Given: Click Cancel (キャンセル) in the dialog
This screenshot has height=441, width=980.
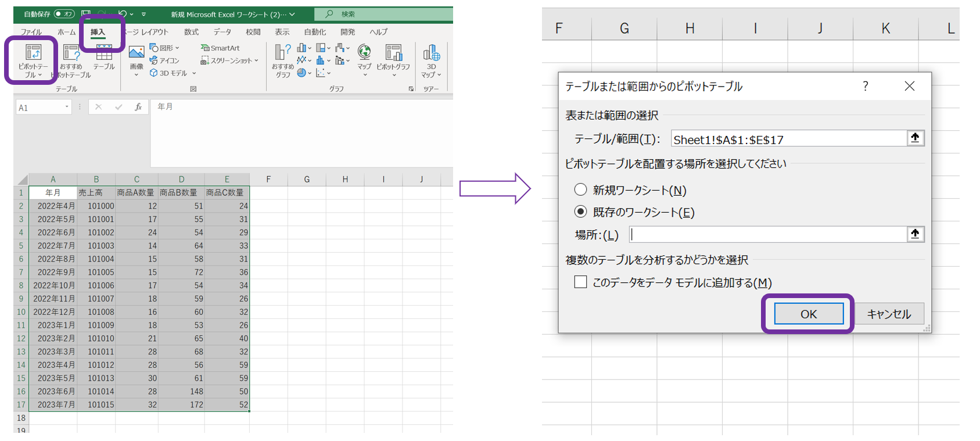Looking at the screenshot, I should point(889,314).
